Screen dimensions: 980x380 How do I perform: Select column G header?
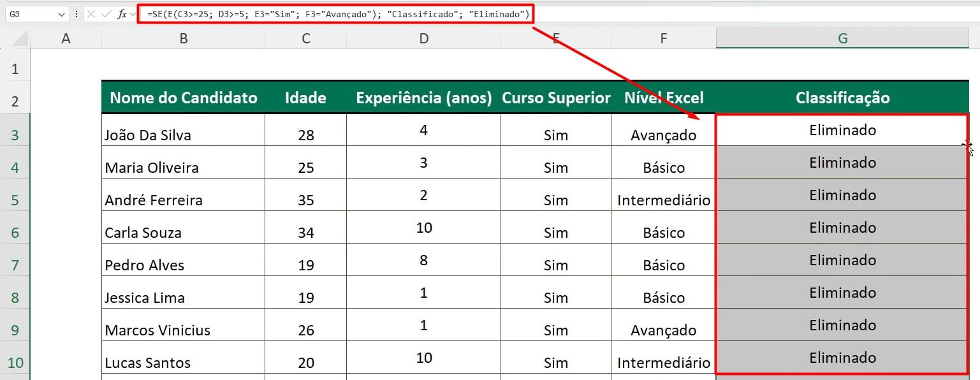[842, 39]
